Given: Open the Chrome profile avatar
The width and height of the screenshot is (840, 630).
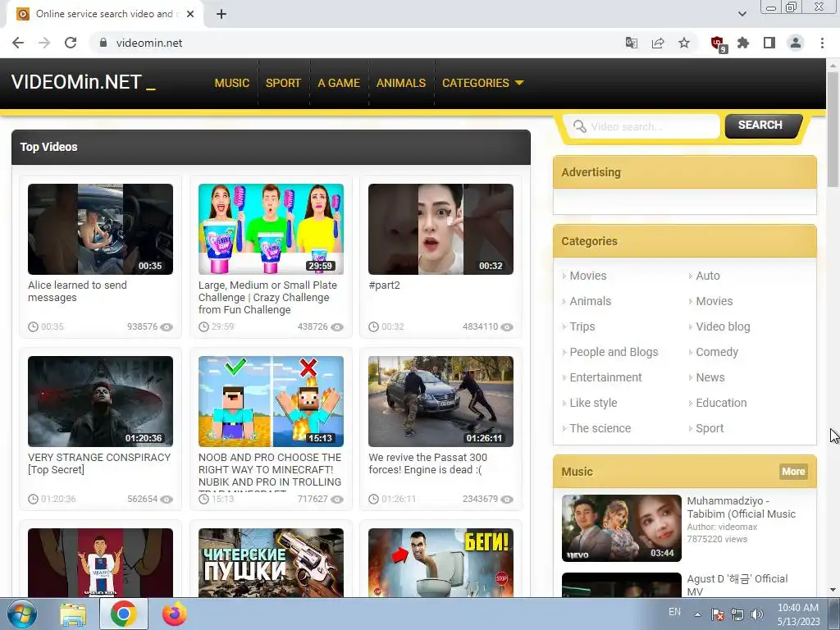Looking at the screenshot, I should pos(796,43).
